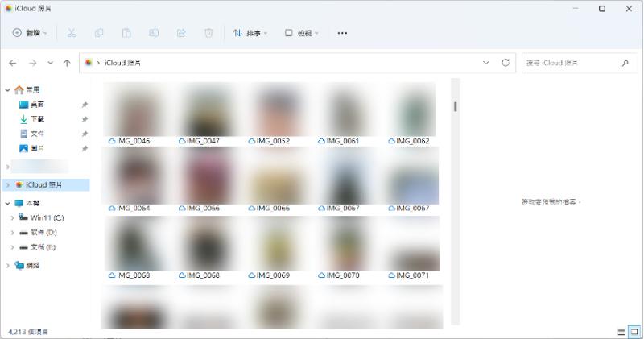Click the cloud status icon beside IMG_0062
This screenshot has width=644, height=339.
pos(391,142)
